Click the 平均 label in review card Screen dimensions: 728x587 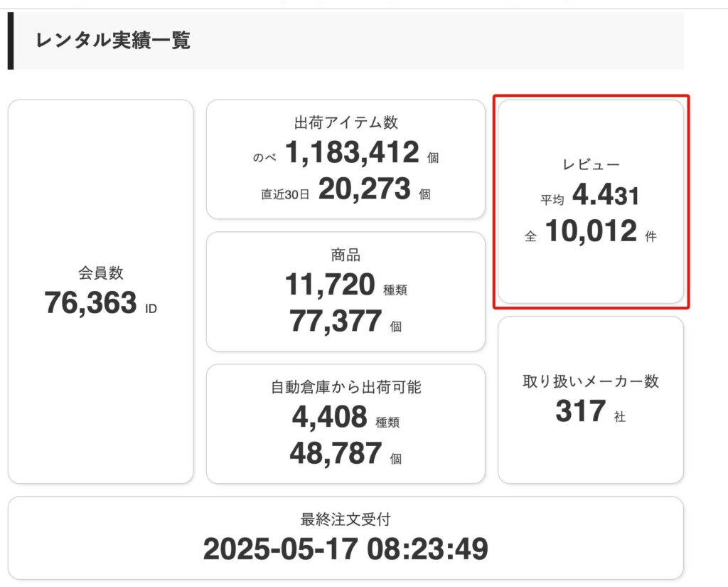[552, 200]
